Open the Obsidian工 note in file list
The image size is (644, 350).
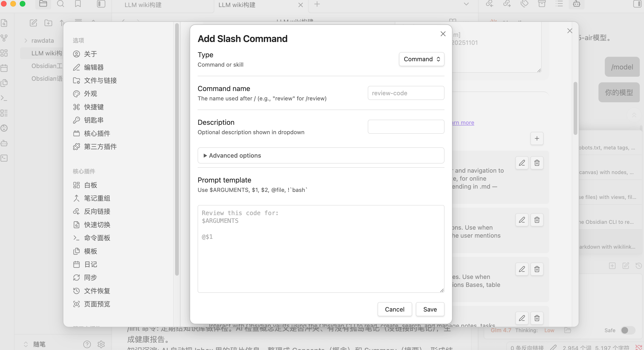47,66
